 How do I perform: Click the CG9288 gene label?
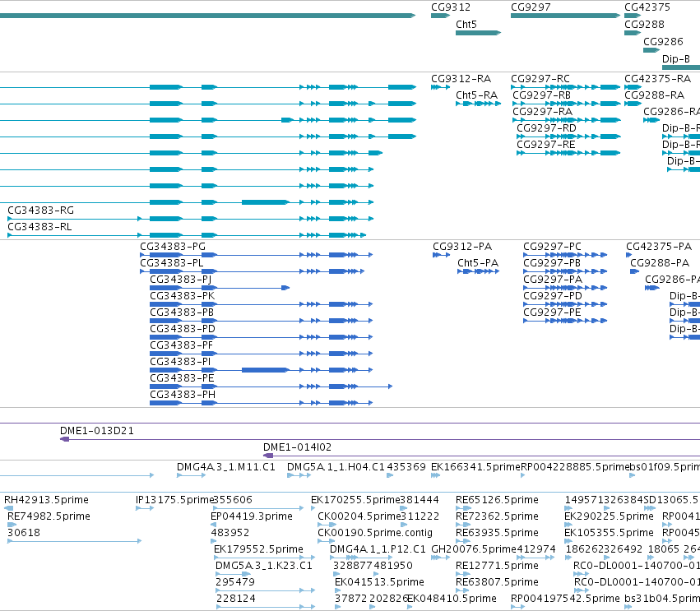coord(644,25)
